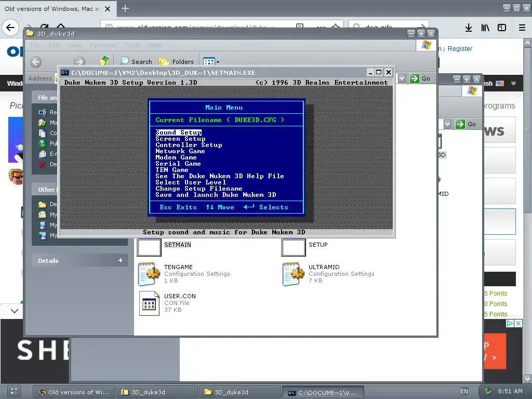Open the File menu in 3D_duke3d Explorer
This screenshot has height=399, width=532.
tap(35, 45)
